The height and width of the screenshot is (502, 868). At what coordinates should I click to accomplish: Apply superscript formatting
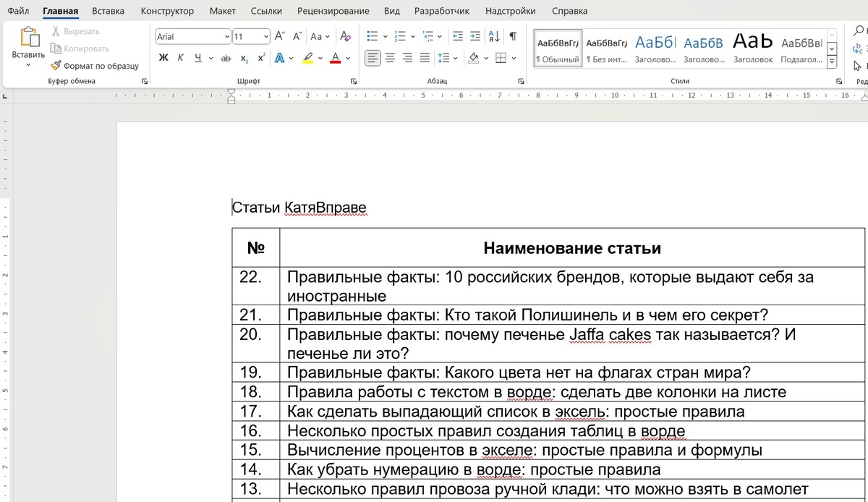(261, 58)
